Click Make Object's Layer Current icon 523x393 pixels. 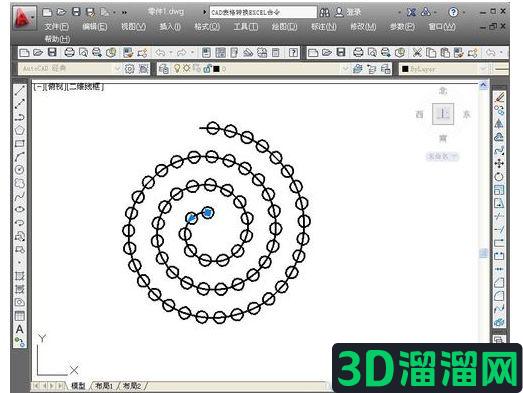click(358, 69)
